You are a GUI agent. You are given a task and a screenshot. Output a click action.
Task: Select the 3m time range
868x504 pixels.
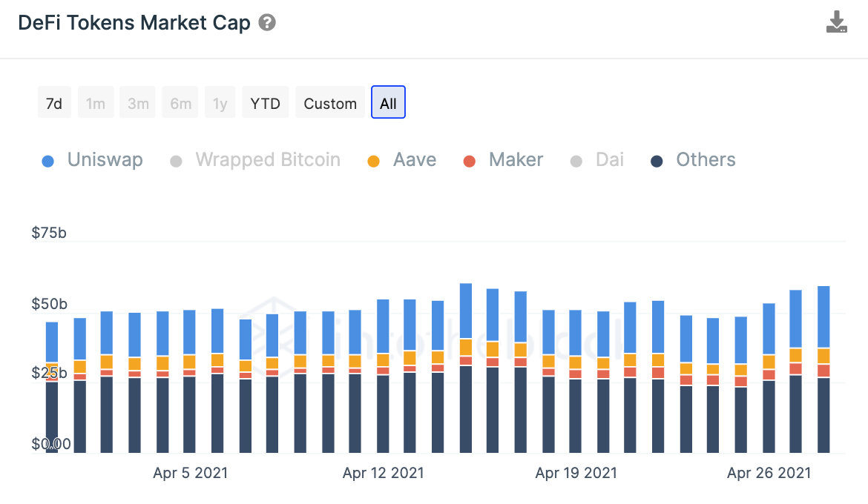138,102
